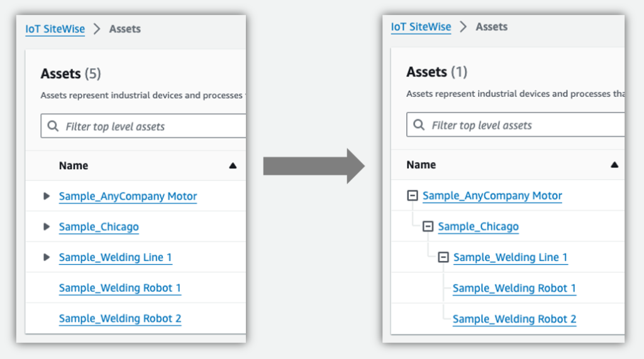This screenshot has height=359, width=644.
Task: Open Sample_AnyCompany Motor link on left
Action: click(128, 196)
